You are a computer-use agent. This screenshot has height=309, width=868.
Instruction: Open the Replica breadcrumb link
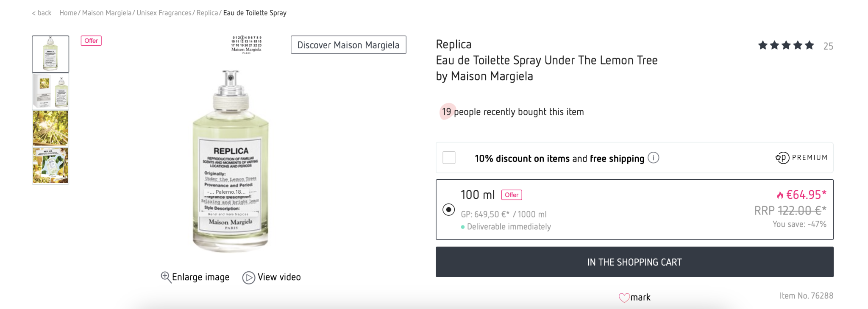click(207, 13)
